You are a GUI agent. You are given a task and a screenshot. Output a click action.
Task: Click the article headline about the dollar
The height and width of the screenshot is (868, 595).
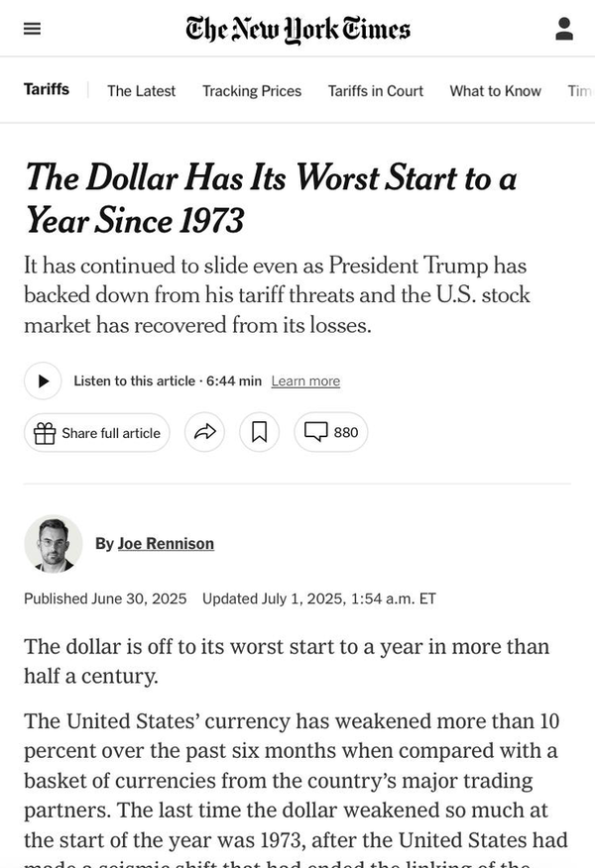coord(271,198)
